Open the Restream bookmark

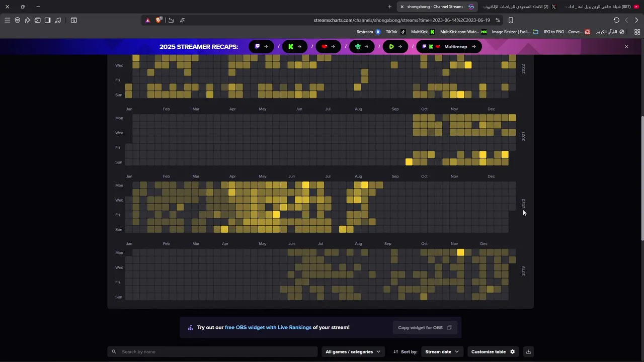click(x=368, y=32)
